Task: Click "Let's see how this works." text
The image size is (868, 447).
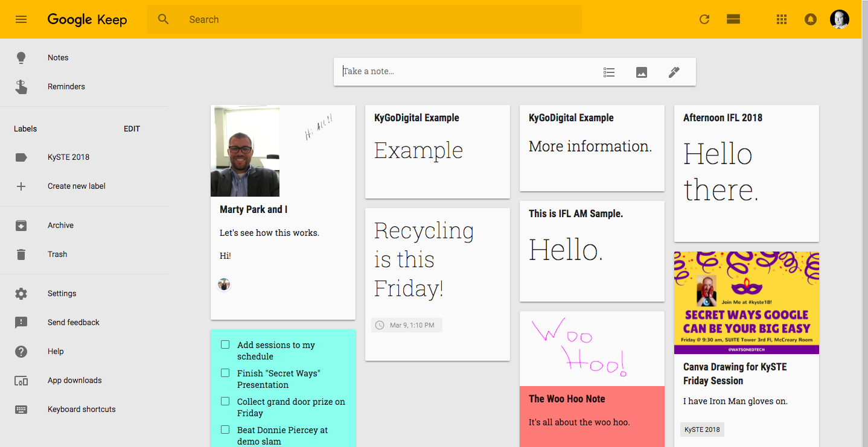Action: [x=269, y=233]
